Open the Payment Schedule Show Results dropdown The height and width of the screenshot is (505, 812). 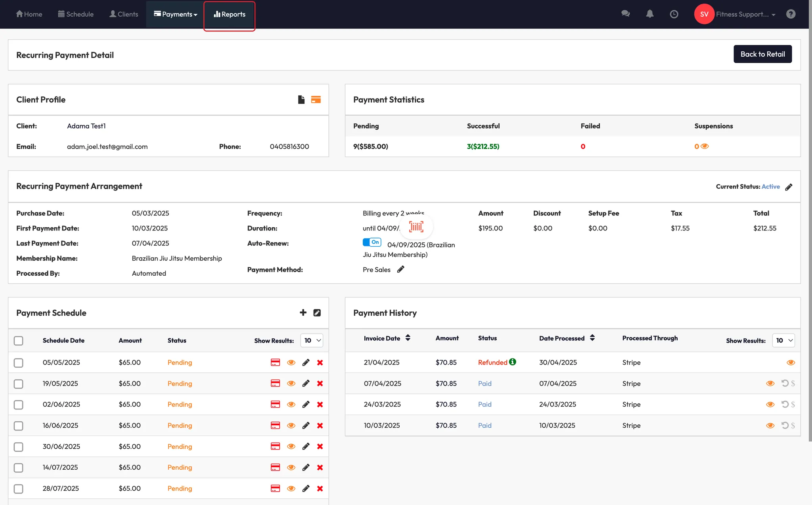(x=312, y=340)
